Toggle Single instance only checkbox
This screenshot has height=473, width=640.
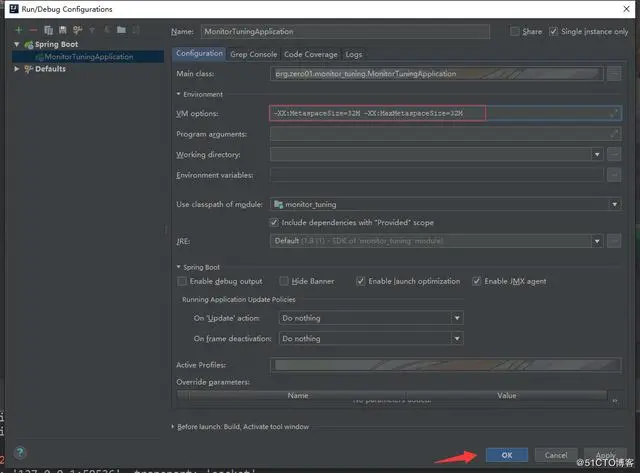point(553,31)
